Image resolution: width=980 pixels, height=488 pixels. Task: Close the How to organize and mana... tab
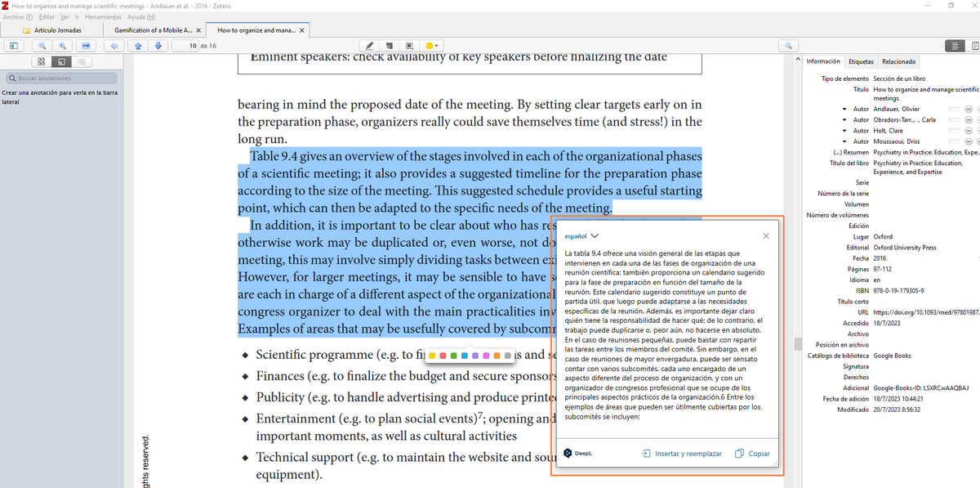click(302, 30)
